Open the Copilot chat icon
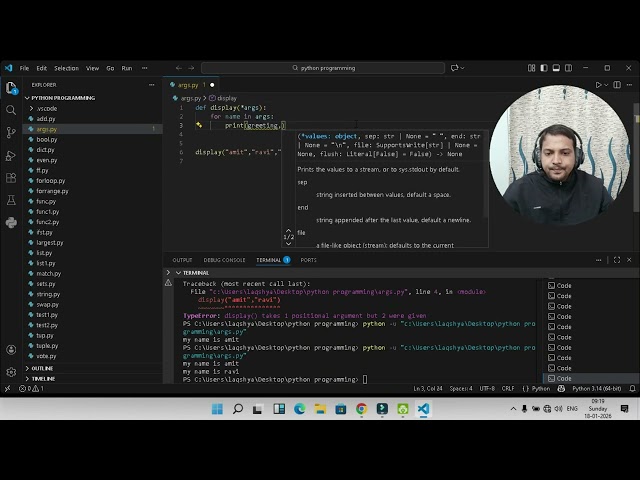This screenshot has height=480, width=640. (x=454, y=68)
